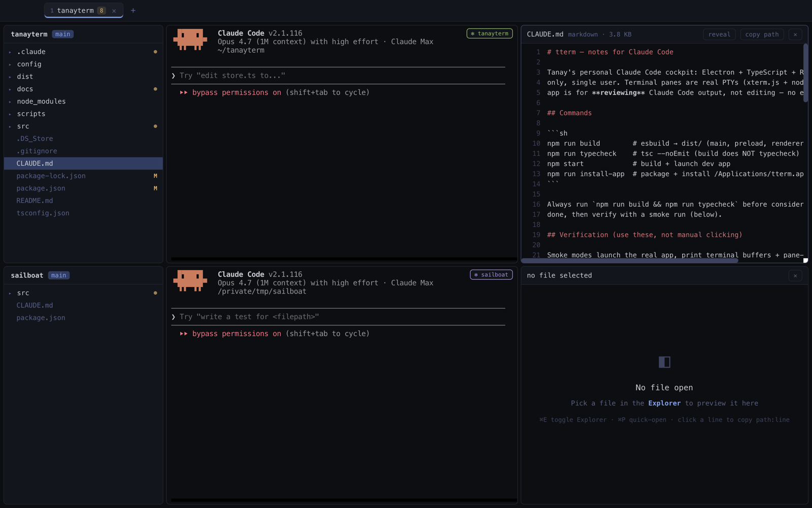
Task: Click the M marker on package.json in tanayterm
Action: 155,188
